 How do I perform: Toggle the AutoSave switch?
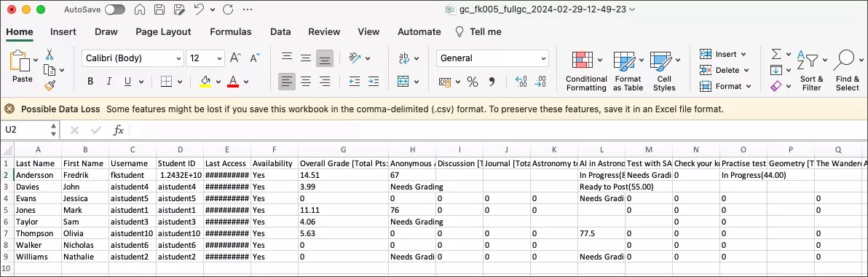pyautogui.click(x=114, y=9)
